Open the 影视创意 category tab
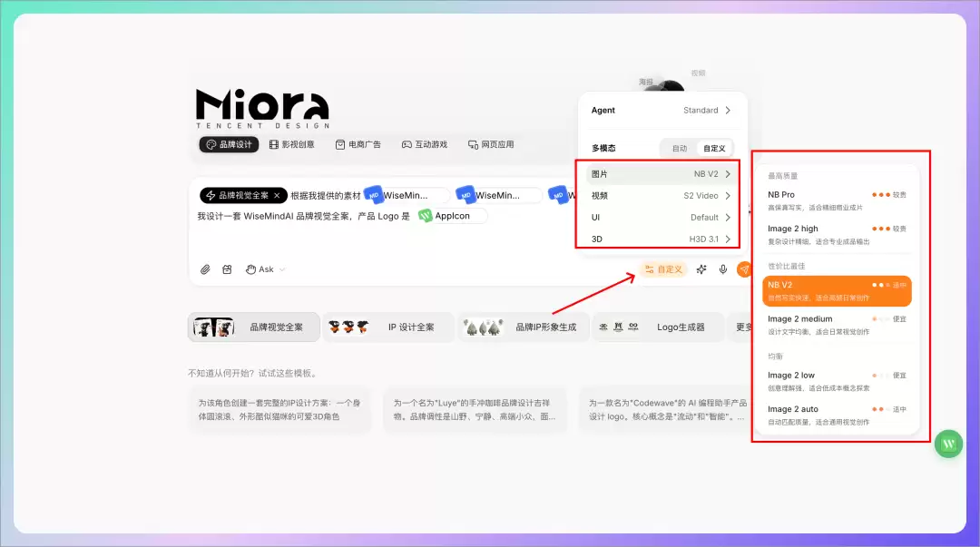 click(x=292, y=144)
